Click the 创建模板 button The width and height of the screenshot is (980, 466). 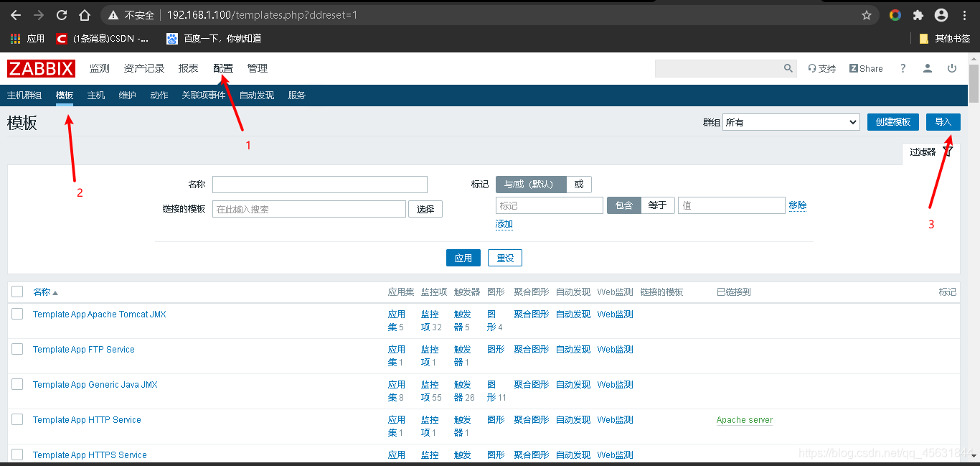coord(893,122)
